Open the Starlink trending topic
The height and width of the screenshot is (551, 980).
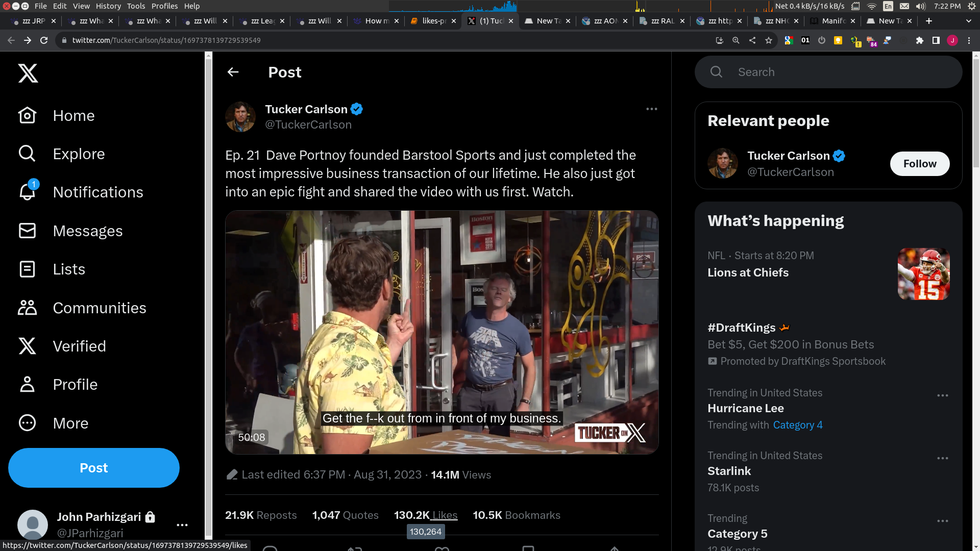click(x=729, y=471)
